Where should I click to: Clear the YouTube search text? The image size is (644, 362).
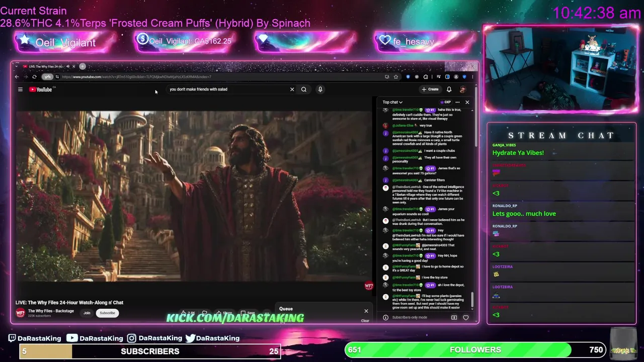292,89
